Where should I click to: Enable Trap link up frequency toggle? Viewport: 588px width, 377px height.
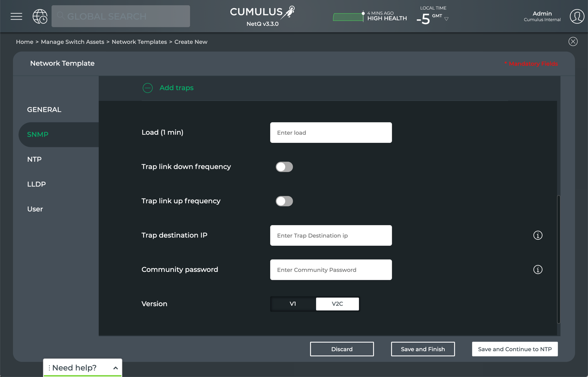[x=284, y=201]
